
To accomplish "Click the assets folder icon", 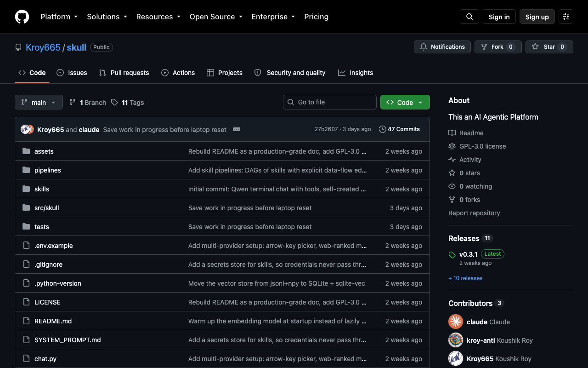I will 26,151.
